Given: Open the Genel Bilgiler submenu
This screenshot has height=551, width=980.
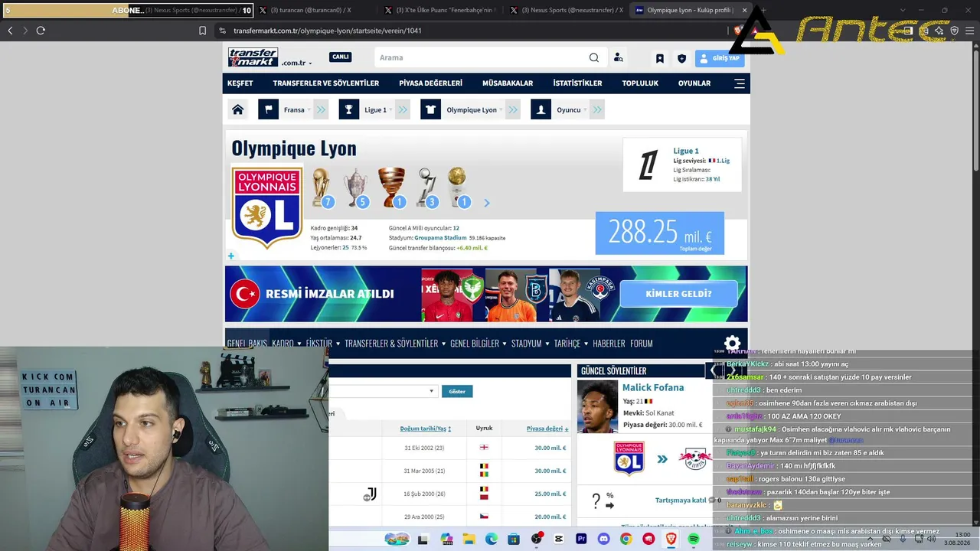Looking at the screenshot, I should pyautogui.click(x=479, y=344).
